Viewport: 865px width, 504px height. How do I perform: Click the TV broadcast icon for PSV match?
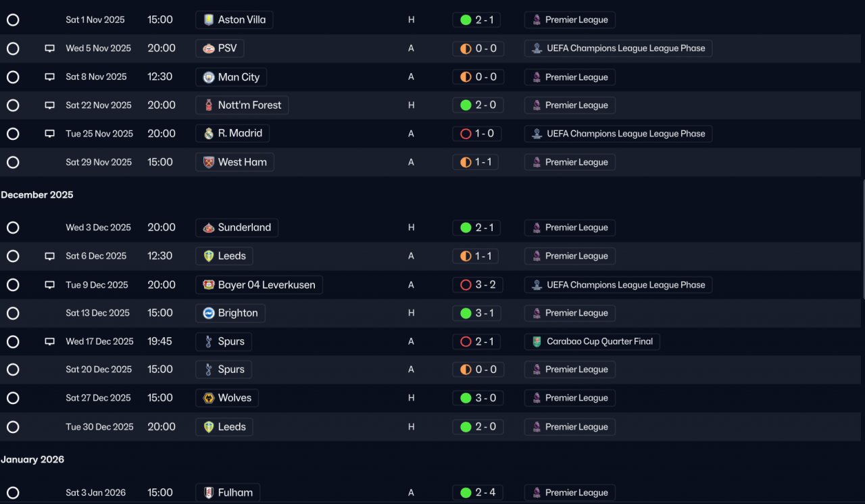[49, 49]
